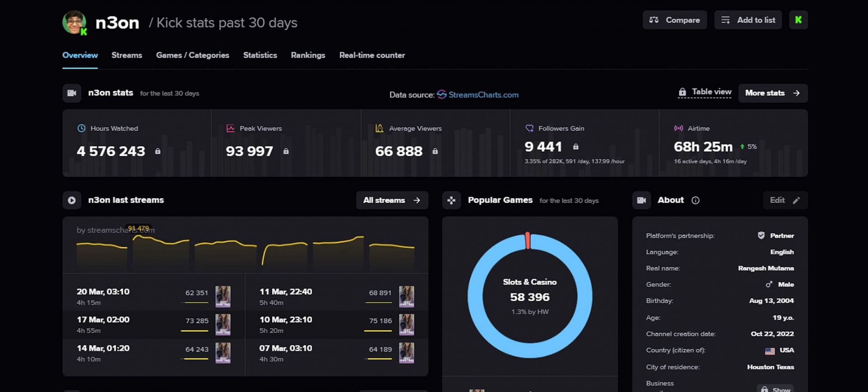Click the info icon next to About
868x392 pixels.
click(x=695, y=200)
